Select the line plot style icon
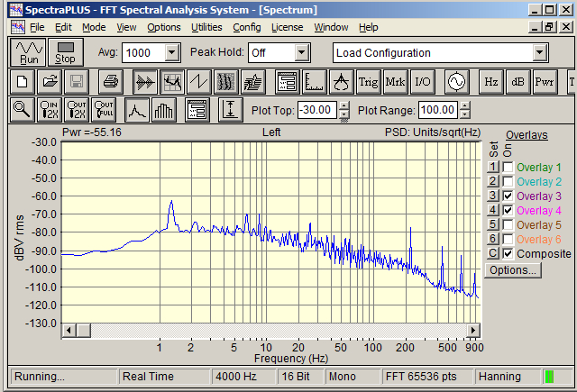The image size is (577, 392). (x=137, y=110)
